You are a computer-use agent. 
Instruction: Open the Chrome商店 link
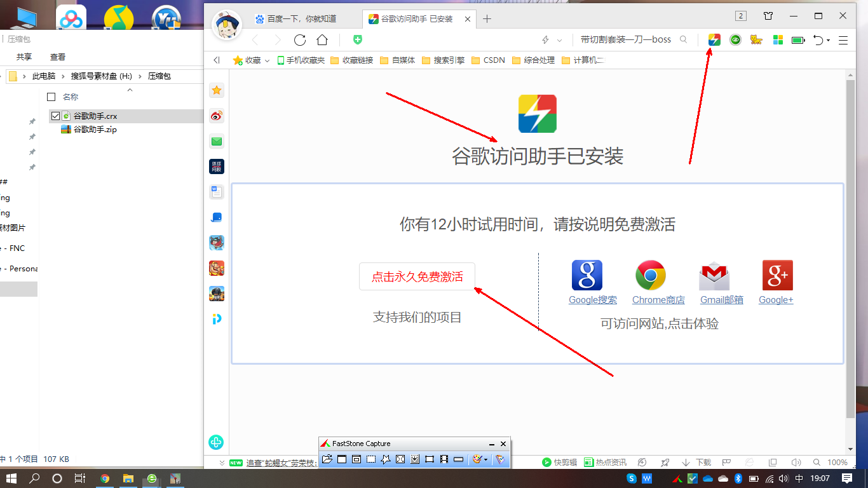[x=658, y=299]
